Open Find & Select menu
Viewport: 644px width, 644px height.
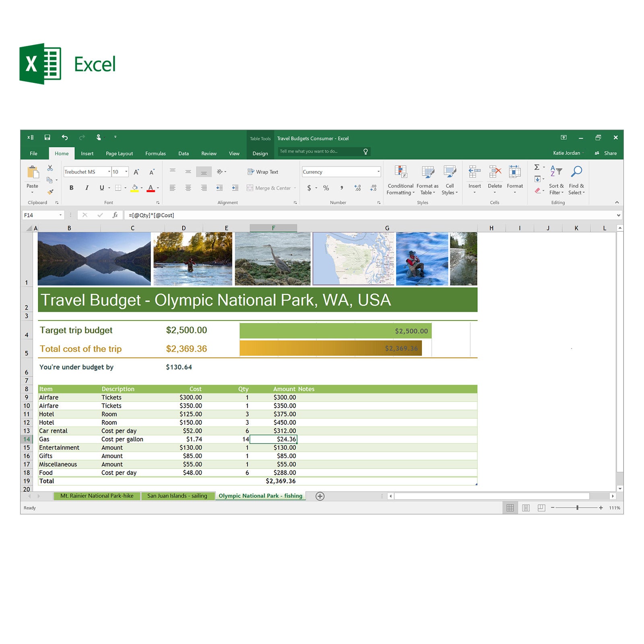pos(576,180)
